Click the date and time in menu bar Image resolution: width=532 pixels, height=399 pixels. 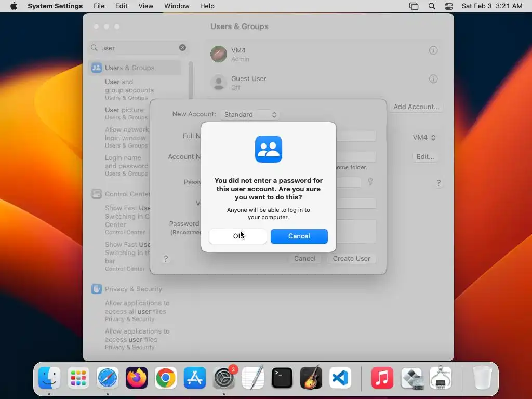pos(492,6)
